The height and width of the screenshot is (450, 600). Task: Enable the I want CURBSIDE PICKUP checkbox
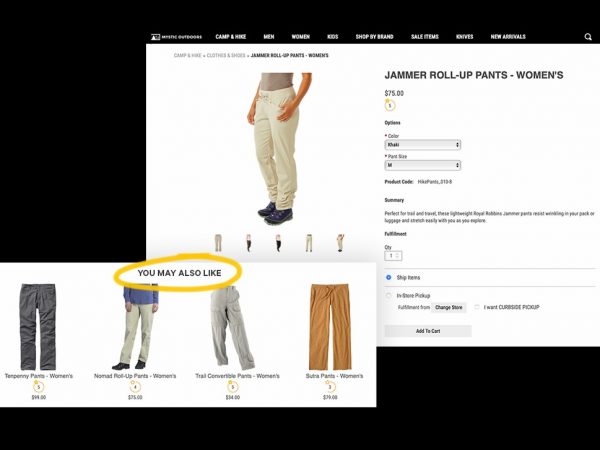(x=477, y=307)
